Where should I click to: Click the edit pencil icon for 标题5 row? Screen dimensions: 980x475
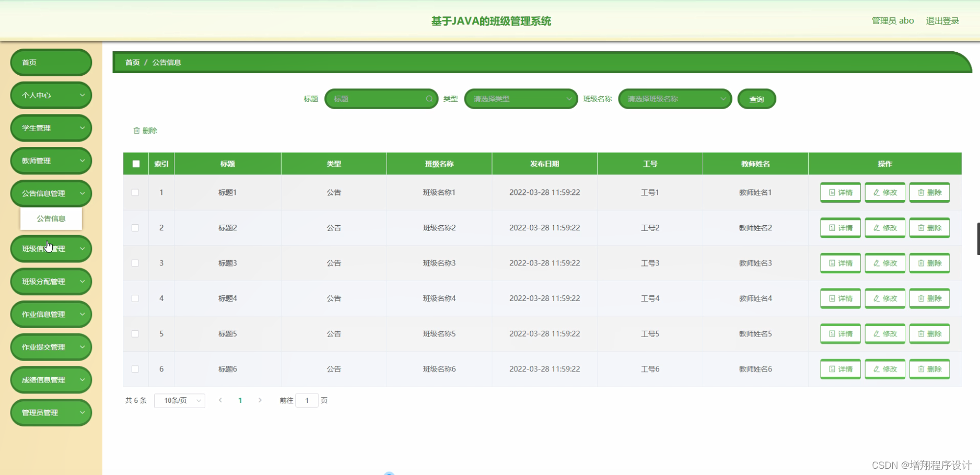pyautogui.click(x=877, y=333)
